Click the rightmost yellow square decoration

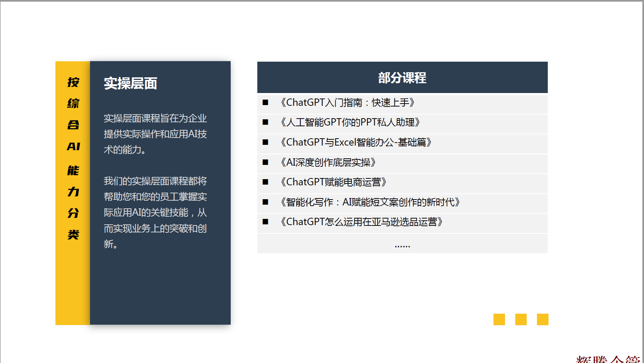(x=542, y=319)
